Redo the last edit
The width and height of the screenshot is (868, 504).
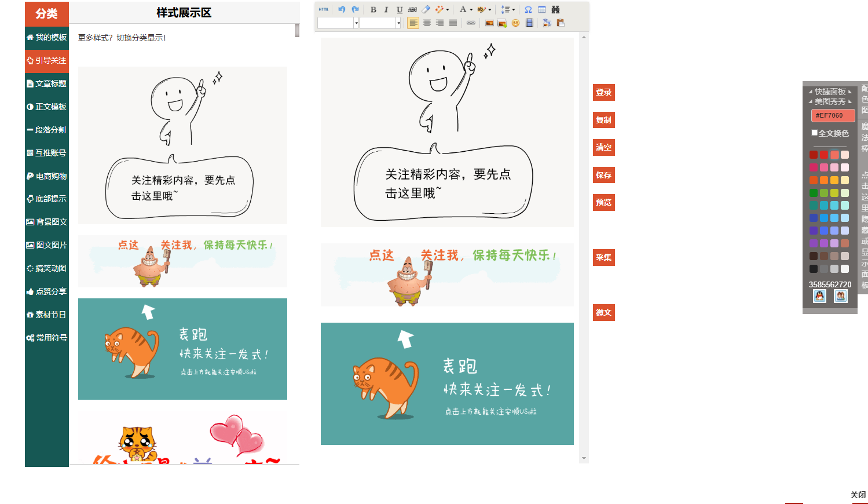click(x=355, y=9)
